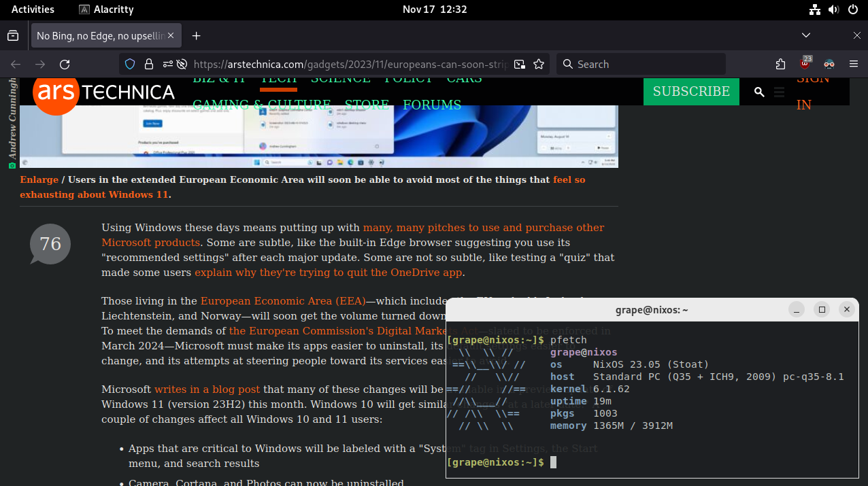
Task: Click the Ars Technica logo
Action: (103, 92)
